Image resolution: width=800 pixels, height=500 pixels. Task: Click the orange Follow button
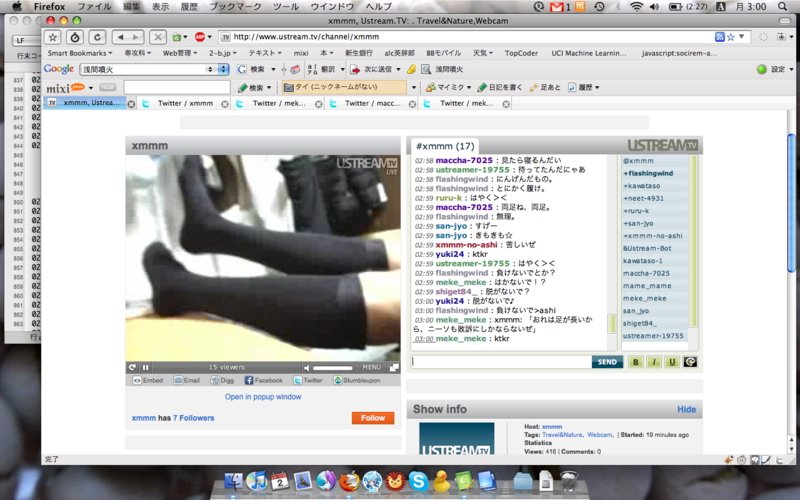pos(373,418)
